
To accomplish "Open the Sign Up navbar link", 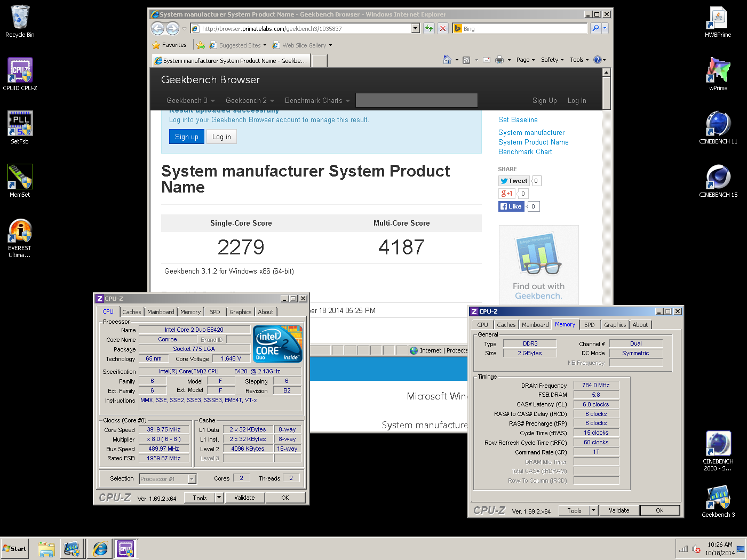I will tap(544, 100).
